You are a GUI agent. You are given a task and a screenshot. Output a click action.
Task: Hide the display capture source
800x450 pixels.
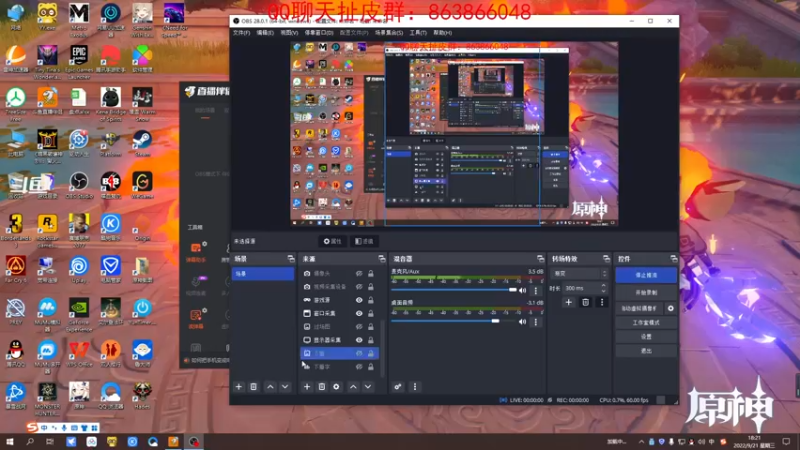(359, 340)
